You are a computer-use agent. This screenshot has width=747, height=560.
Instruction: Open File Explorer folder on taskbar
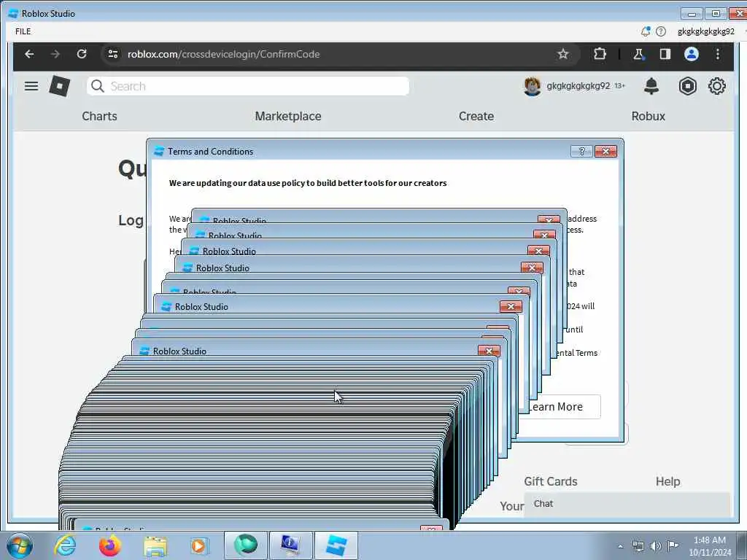(155, 545)
